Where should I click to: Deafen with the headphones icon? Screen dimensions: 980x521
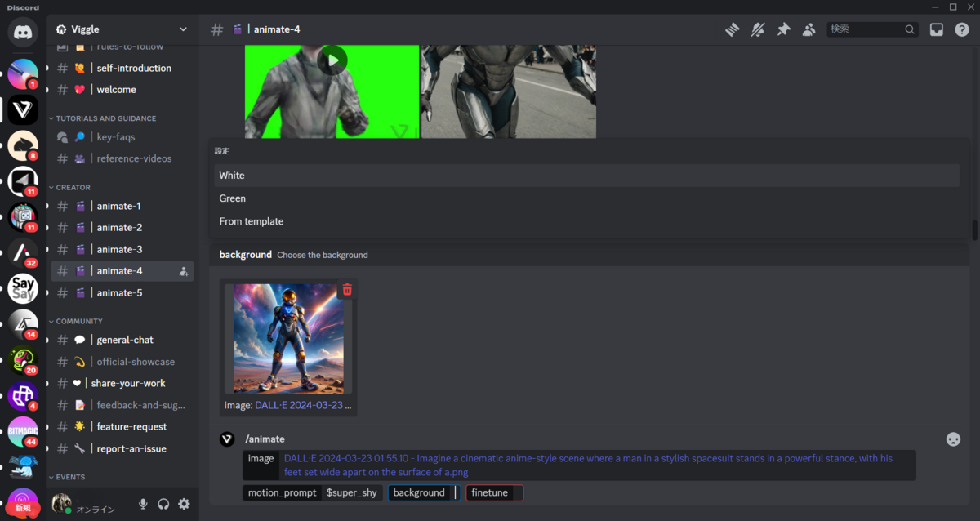coord(163,504)
